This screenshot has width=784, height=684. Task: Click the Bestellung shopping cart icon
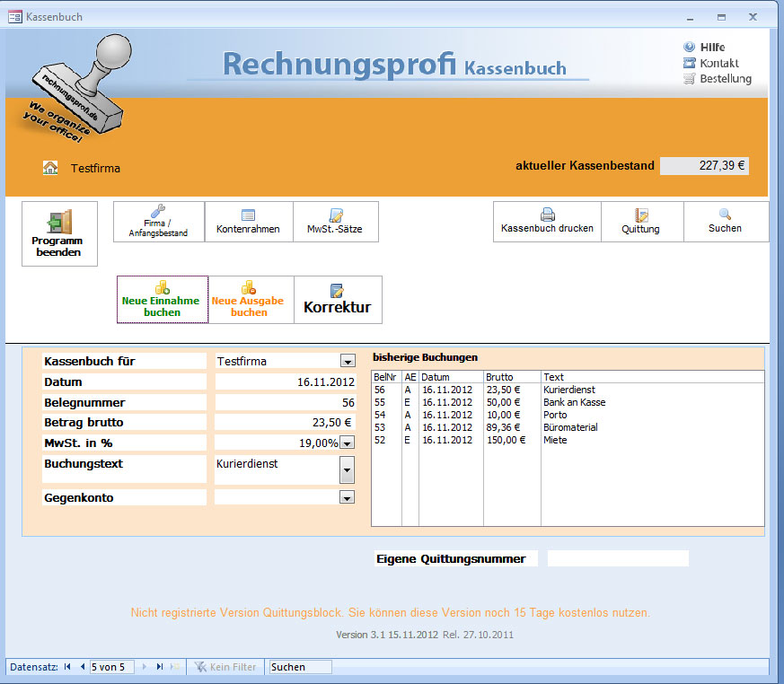click(x=689, y=78)
